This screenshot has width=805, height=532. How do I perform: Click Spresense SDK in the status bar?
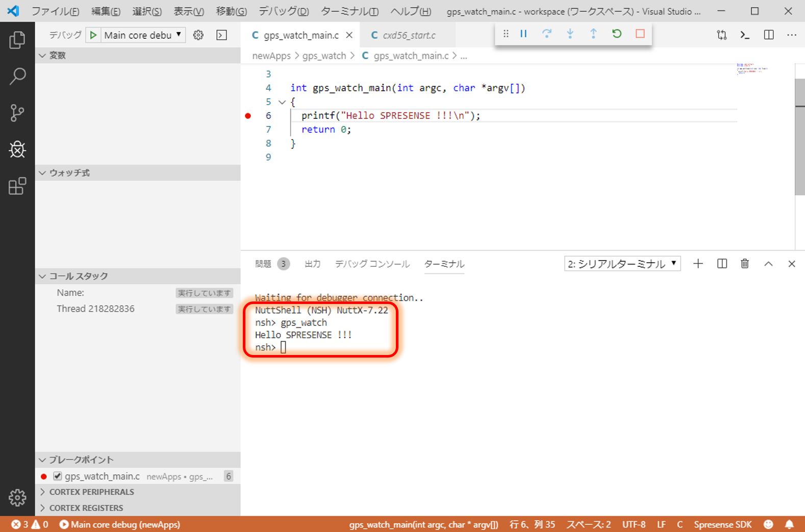(722, 524)
